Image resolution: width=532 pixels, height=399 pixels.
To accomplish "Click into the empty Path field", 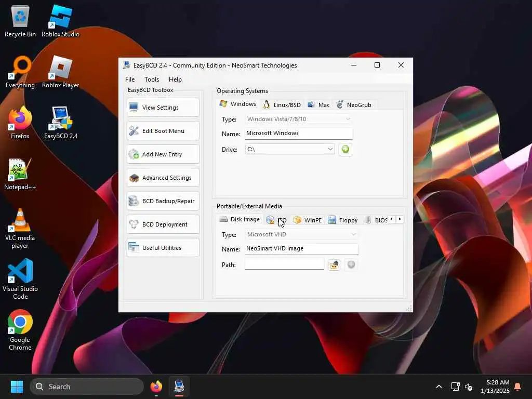I will [284, 264].
